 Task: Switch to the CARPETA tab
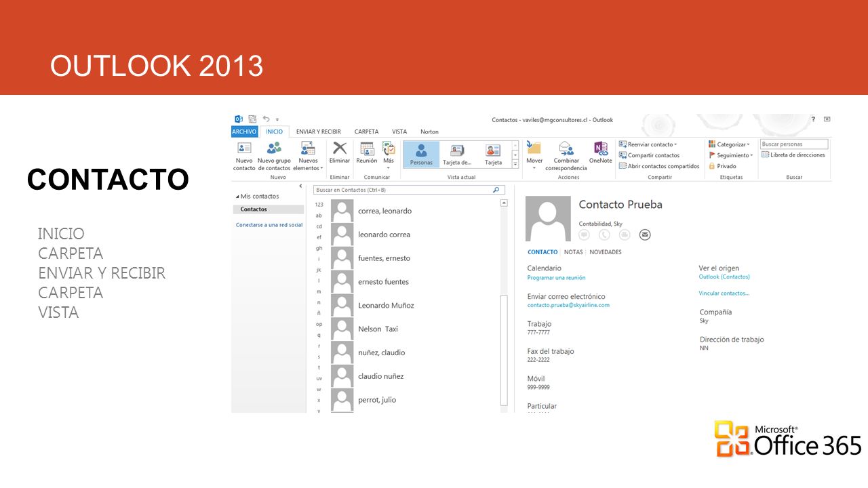point(366,131)
